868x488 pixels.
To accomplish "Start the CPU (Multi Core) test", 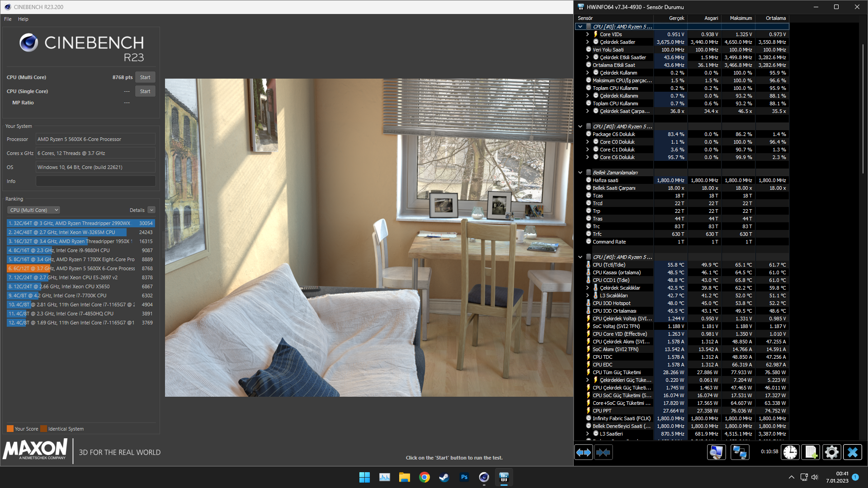I will coord(145,77).
